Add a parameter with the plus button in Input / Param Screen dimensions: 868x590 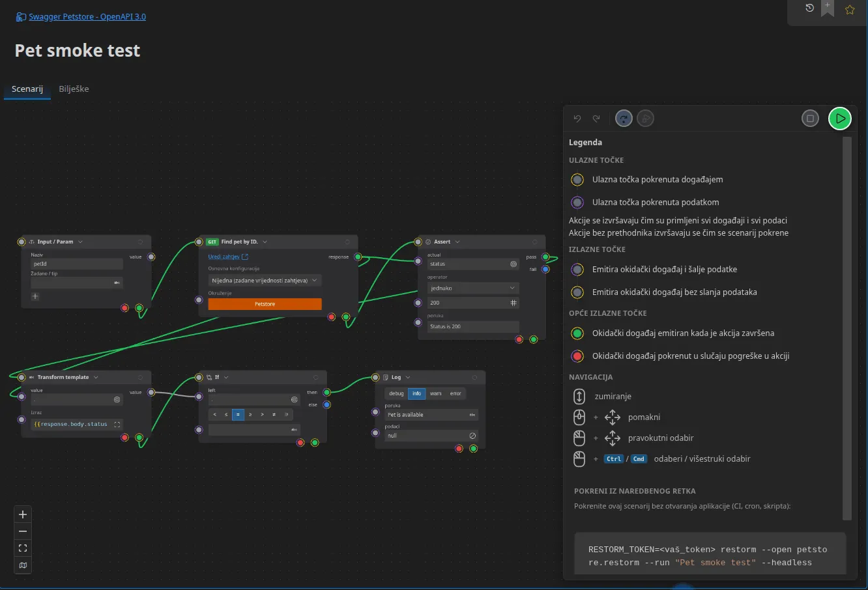click(35, 296)
